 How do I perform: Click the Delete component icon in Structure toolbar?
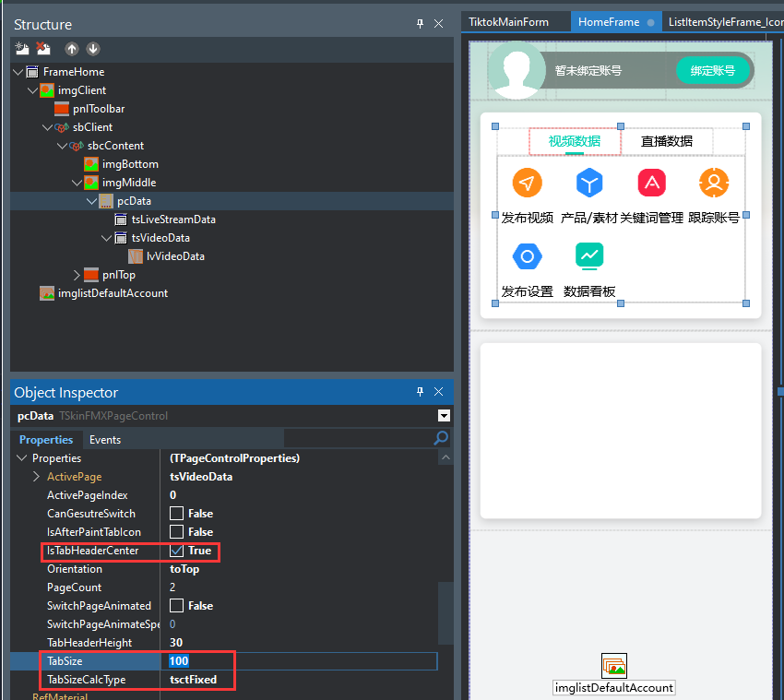click(43, 49)
